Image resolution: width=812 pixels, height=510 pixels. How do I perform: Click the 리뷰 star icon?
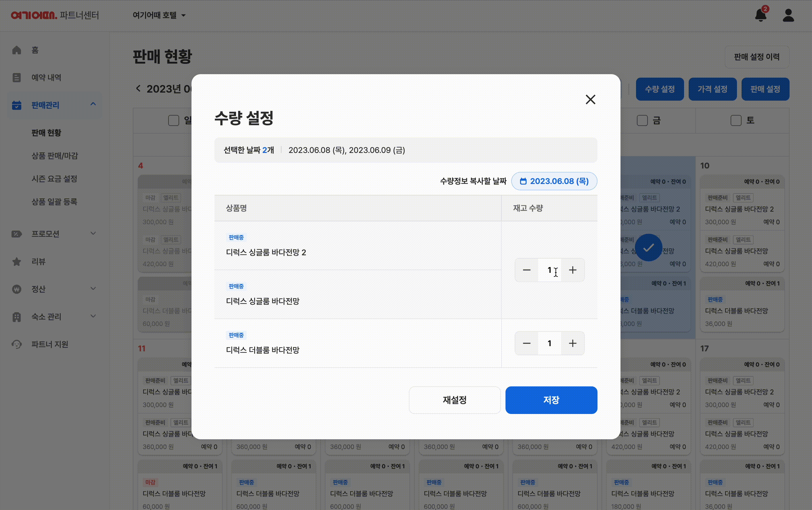point(16,262)
